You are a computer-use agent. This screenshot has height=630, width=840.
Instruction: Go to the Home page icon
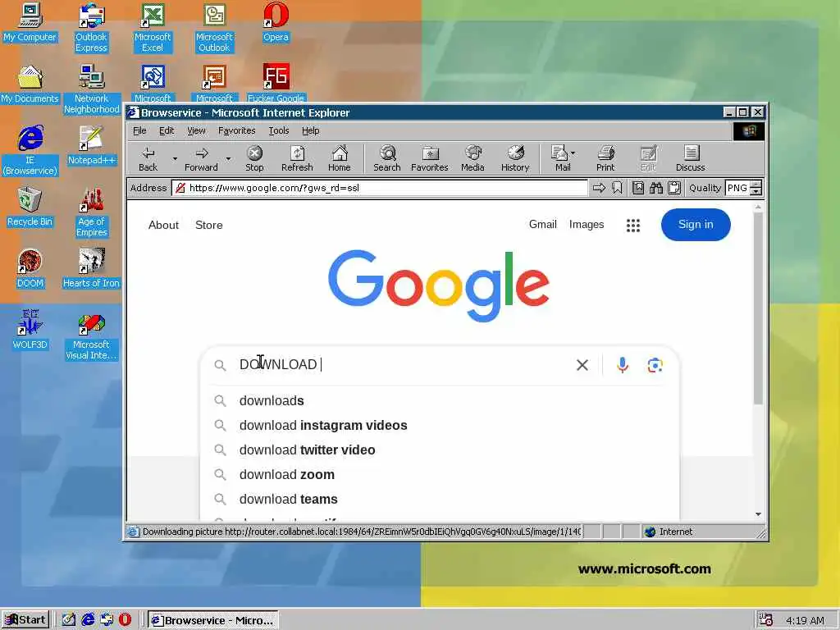coord(340,158)
